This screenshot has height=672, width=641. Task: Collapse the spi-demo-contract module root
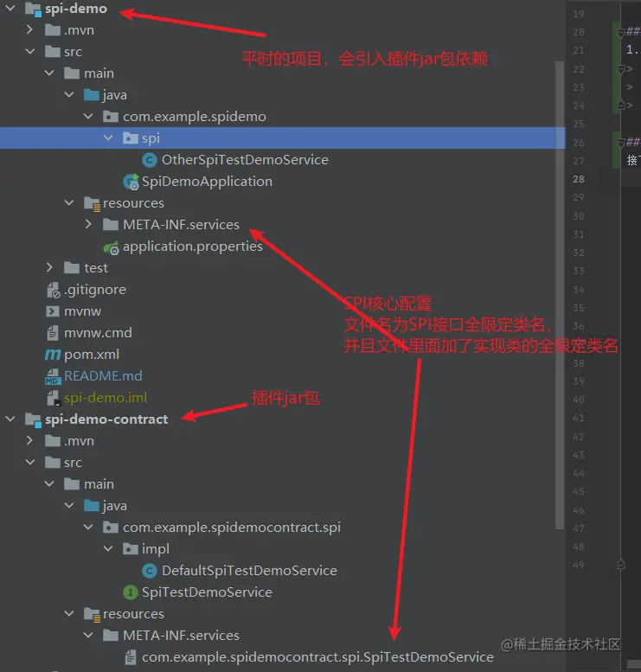[x=10, y=419]
